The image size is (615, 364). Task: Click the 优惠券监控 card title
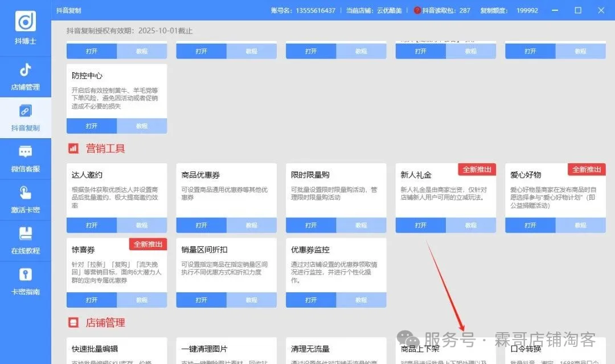[x=310, y=250]
